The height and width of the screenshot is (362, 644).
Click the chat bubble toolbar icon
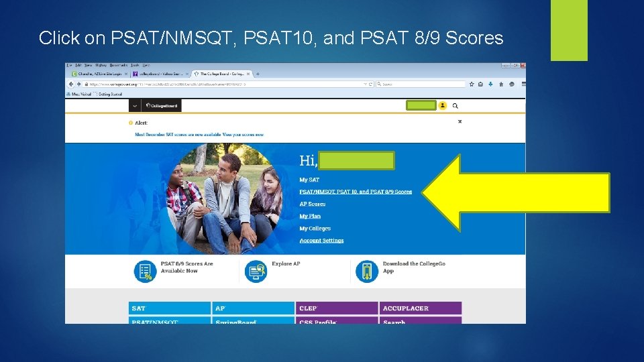pos(512,84)
